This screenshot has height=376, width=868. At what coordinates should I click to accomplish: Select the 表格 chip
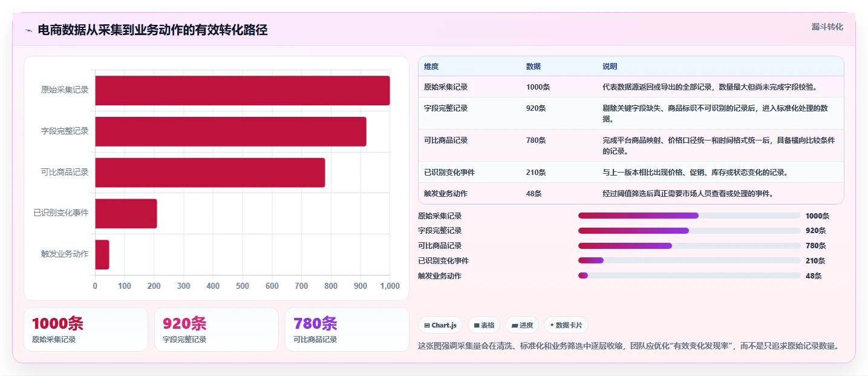coord(483,325)
